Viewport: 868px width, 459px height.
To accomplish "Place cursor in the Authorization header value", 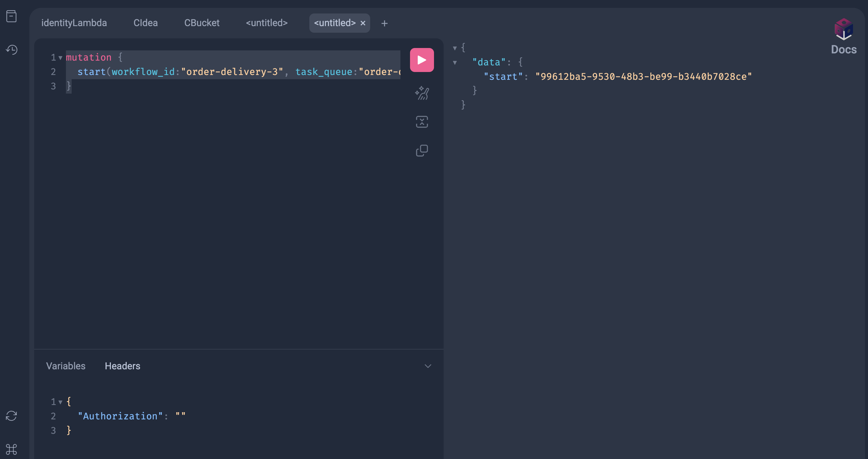I will tap(181, 416).
